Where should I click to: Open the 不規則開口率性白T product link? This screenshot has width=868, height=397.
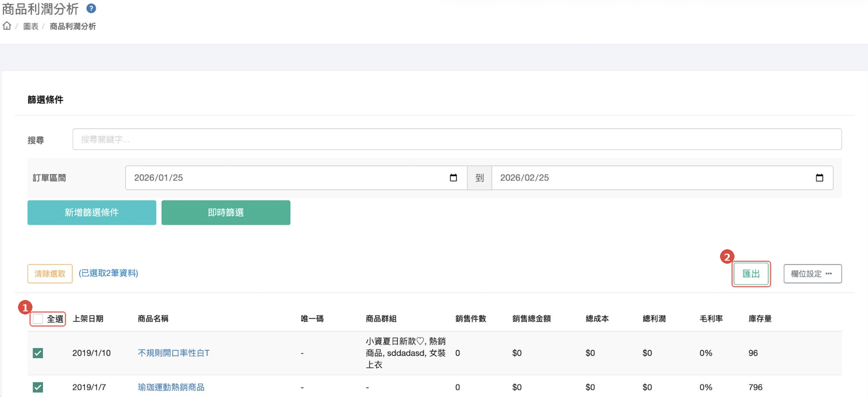[174, 353]
